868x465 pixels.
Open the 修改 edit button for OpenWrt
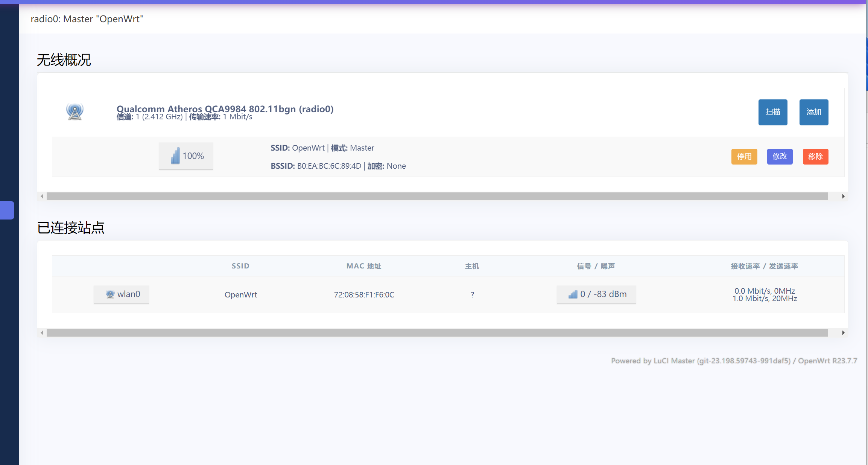coord(780,157)
